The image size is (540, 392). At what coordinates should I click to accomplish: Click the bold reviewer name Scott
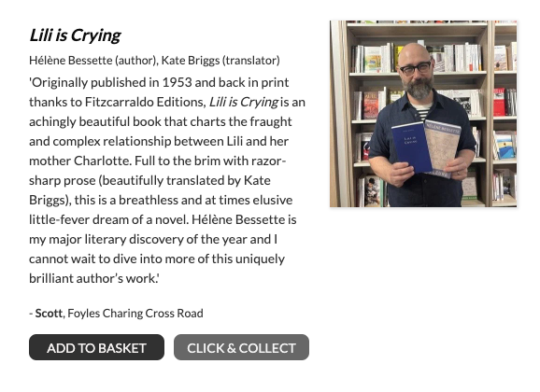[49, 314]
